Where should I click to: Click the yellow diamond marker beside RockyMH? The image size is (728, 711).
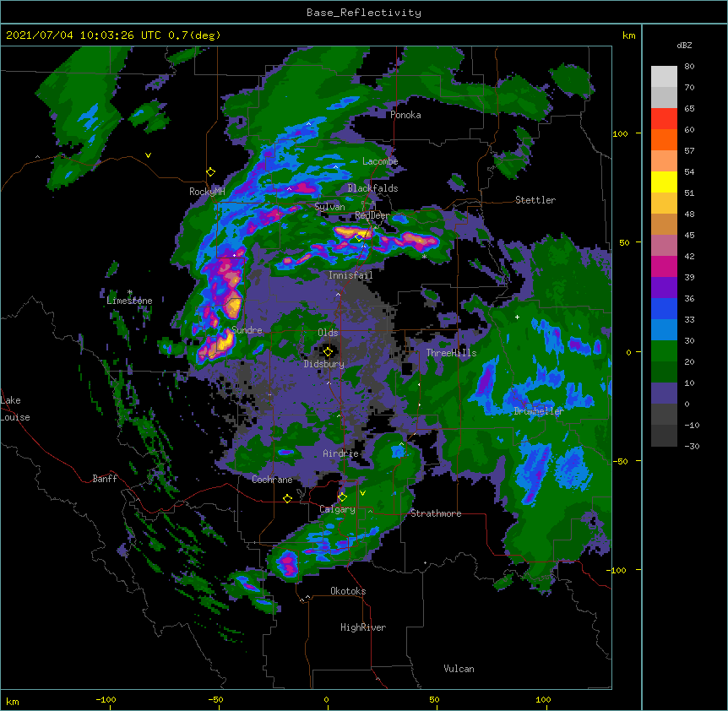tap(210, 172)
